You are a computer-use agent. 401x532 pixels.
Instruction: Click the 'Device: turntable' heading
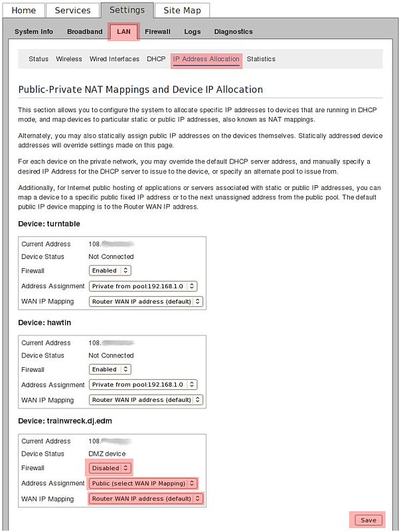49,224
